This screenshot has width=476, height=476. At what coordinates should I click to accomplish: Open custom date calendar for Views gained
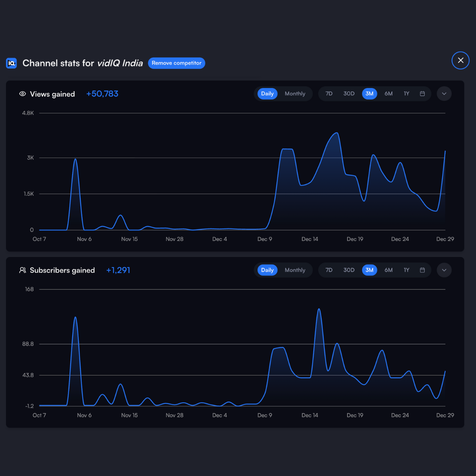click(422, 94)
